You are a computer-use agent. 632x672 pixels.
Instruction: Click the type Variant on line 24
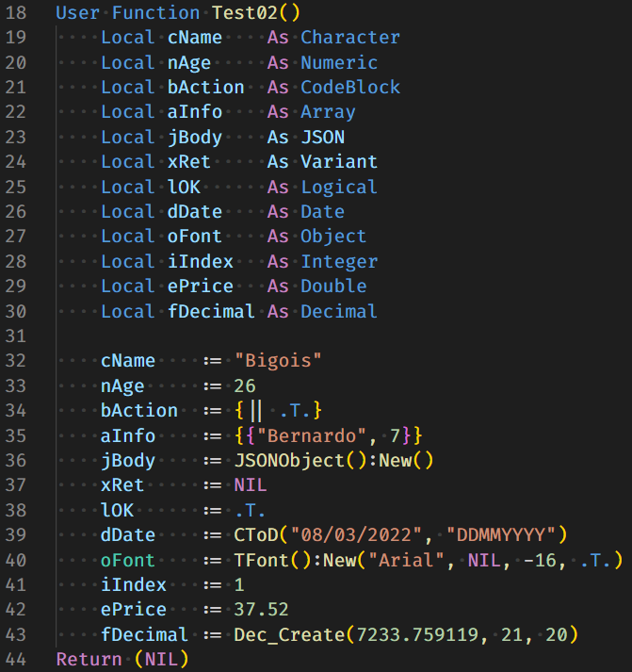click(x=339, y=162)
